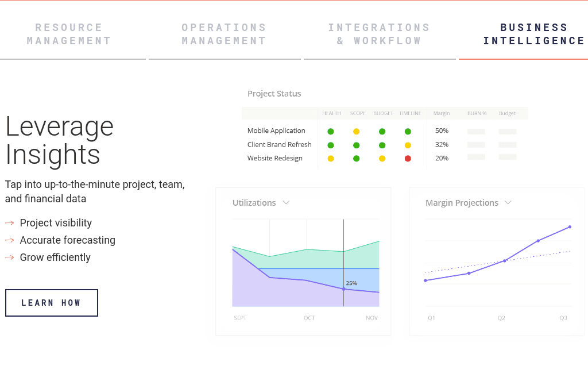Click the BUDGET column header
The height and width of the screenshot is (377, 588).
click(383, 113)
